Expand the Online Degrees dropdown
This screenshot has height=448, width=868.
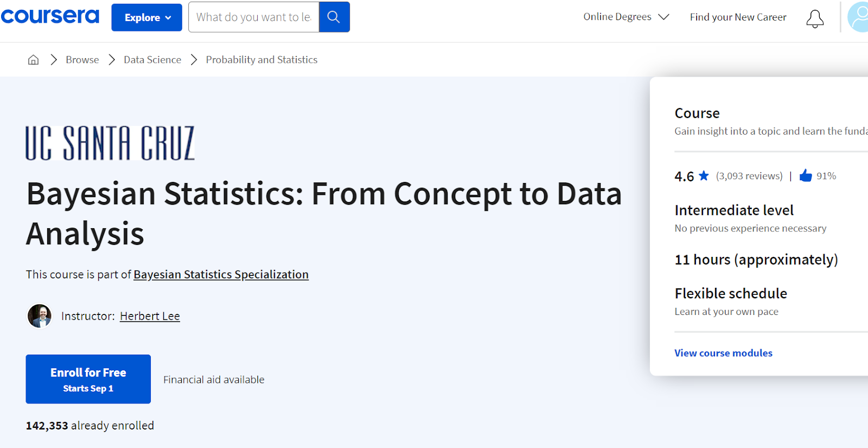tap(626, 17)
